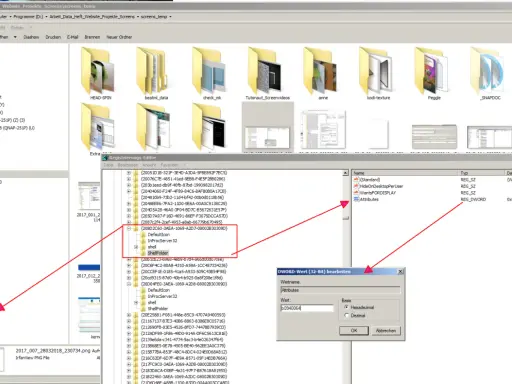The image size is (512, 384).
Task: Click Brennen in the Explorer toolbar
Action: (92, 37)
